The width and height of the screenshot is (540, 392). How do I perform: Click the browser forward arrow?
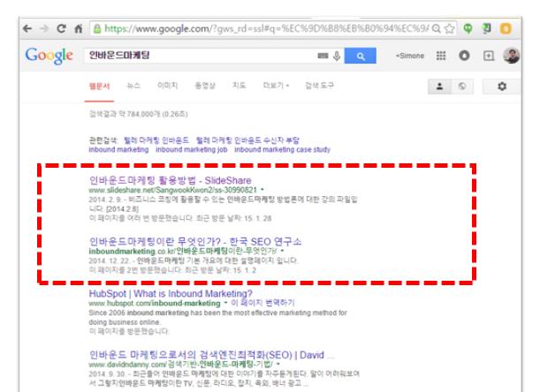[44, 28]
